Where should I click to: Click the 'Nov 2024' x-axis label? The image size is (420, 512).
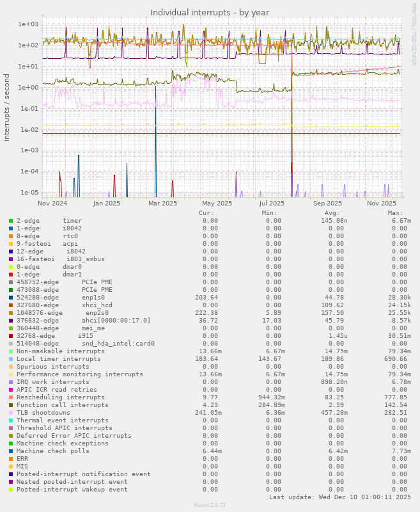click(x=52, y=204)
